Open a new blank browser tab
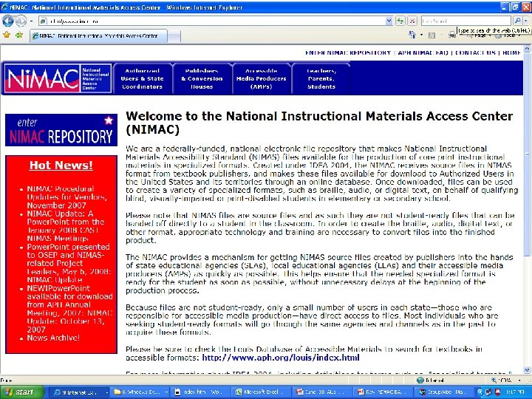The image size is (532, 399). click(x=174, y=36)
